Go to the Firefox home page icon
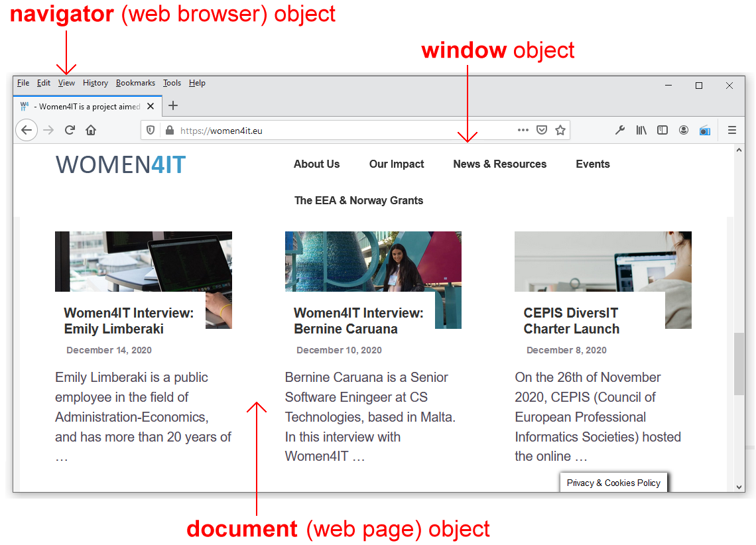This screenshot has height=545, width=756. (91, 131)
